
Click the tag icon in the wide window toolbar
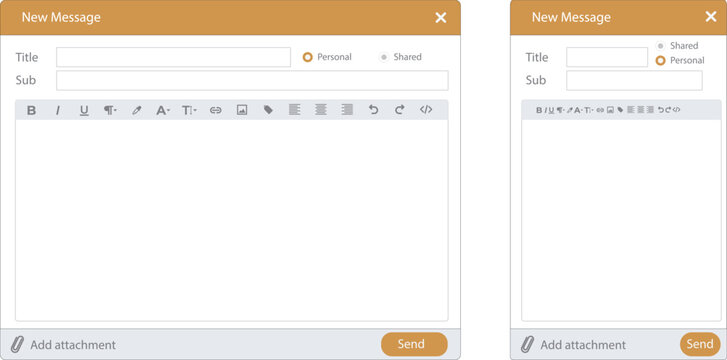[x=268, y=110]
